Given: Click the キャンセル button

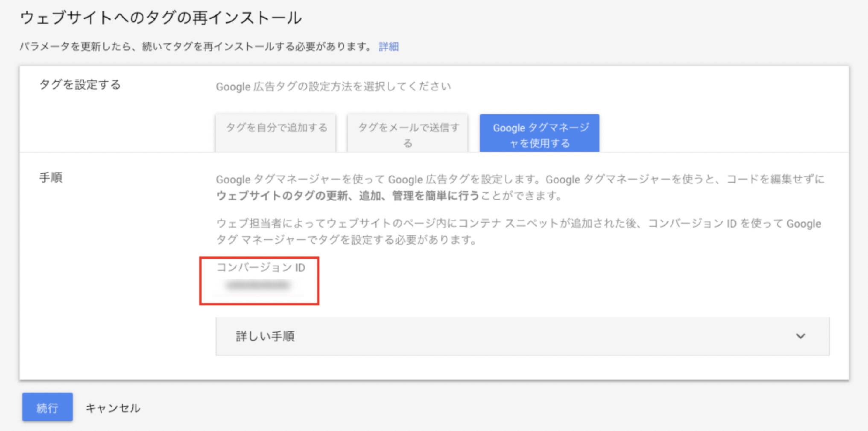Looking at the screenshot, I should pos(113,408).
